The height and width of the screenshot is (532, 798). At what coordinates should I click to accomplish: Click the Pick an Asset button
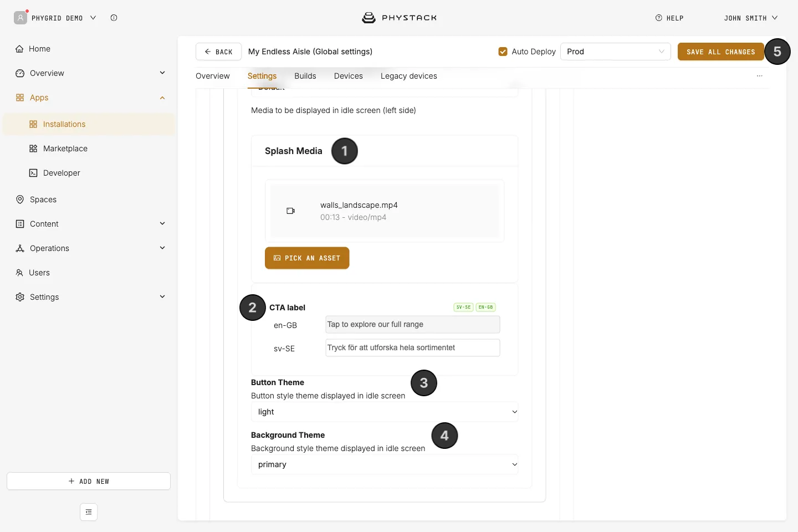pos(307,258)
